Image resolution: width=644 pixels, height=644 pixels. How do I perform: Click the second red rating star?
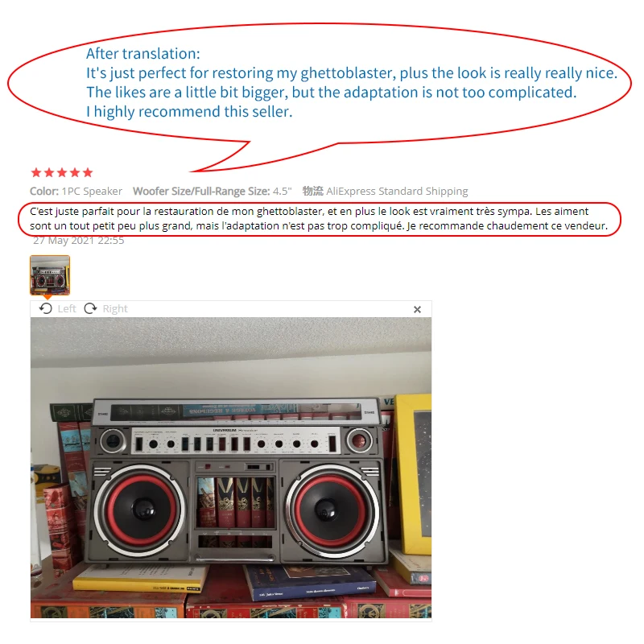[49, 172]
